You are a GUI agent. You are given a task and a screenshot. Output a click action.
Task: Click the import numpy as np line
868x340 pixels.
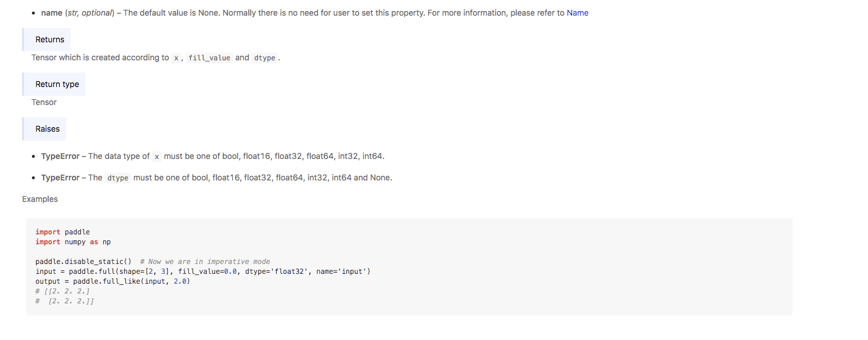[x=73, y=242]
